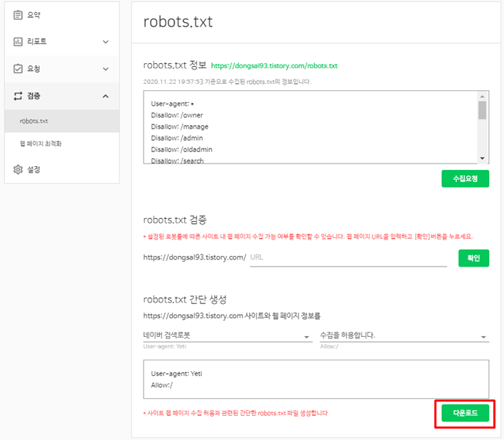Viewport: 504px width, 440px height.
Task: Select the robots.txt submenu item
Action: point(62,121)
